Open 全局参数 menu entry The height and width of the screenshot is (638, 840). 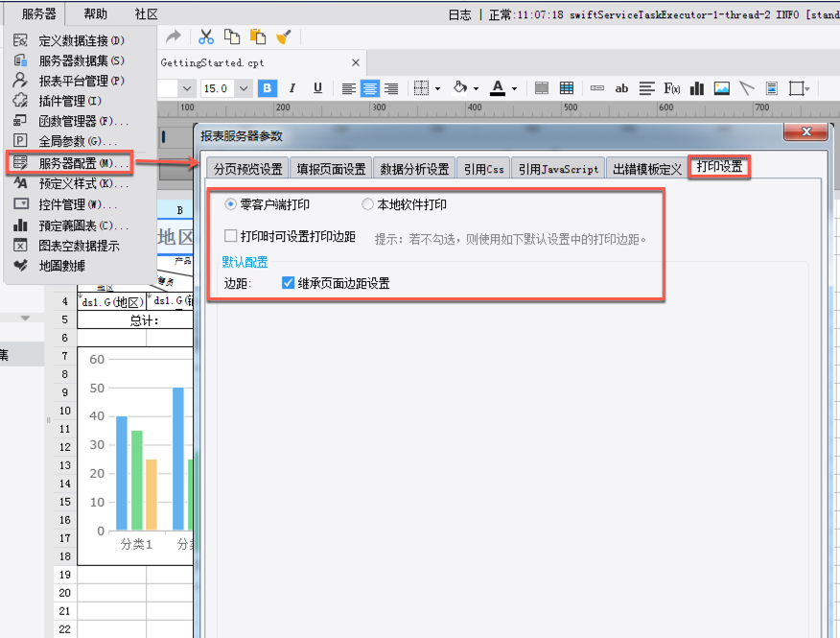coord(81,142)
